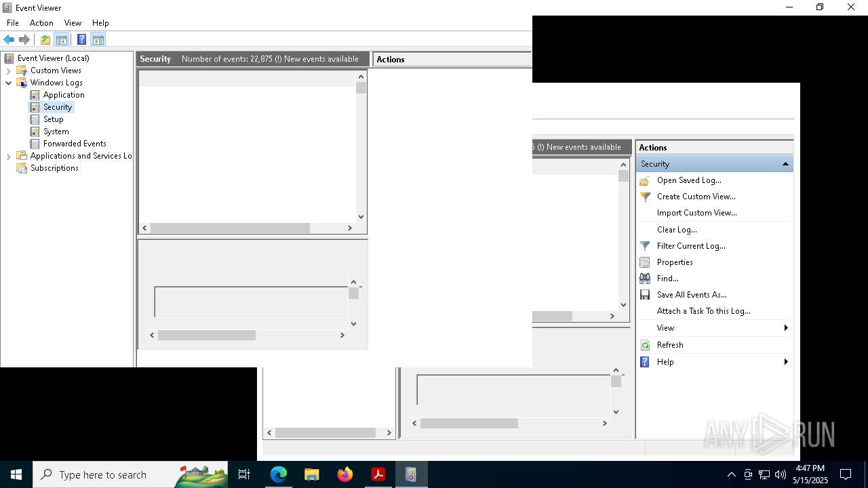
Task: Click Clear Log... action
Action: pos(677,230)
